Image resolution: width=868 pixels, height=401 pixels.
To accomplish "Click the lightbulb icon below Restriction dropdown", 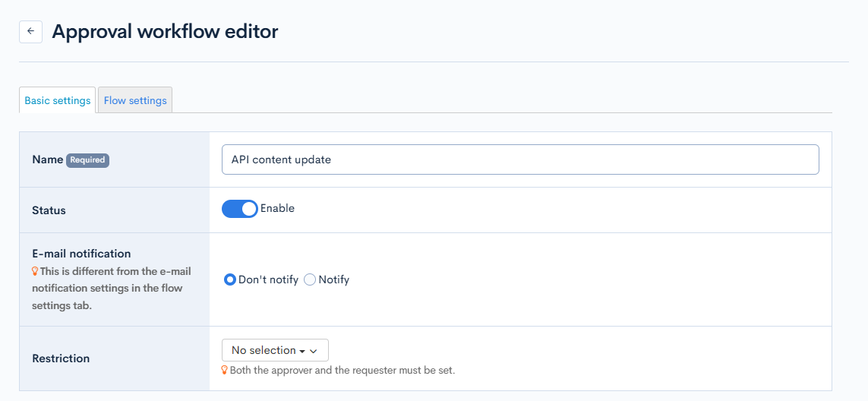I will pos(224,371).
